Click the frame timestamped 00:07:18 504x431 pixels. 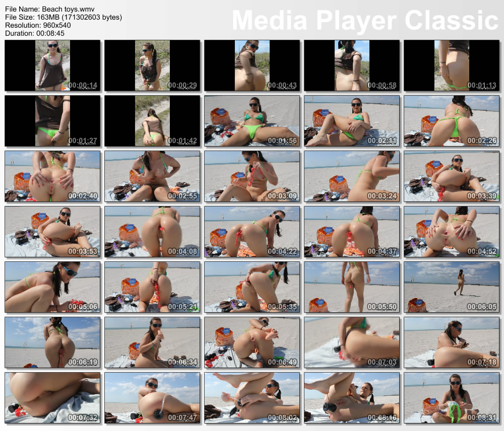452,342
